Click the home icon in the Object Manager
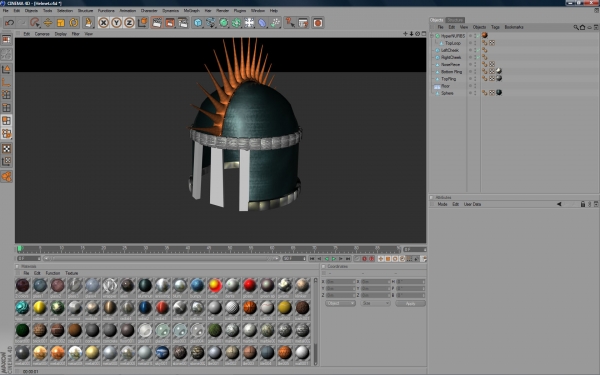Viewport: 600px width, 375px height. tap(582, 27)
